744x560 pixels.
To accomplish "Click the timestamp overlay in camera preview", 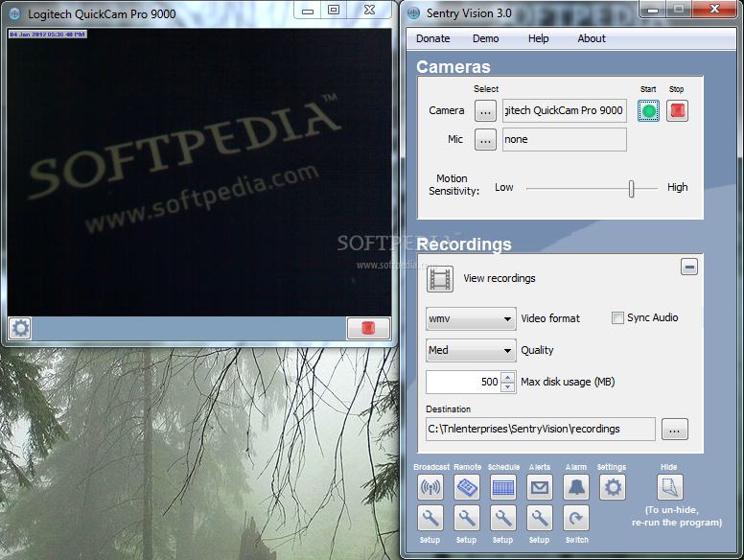I will point(47,35).
